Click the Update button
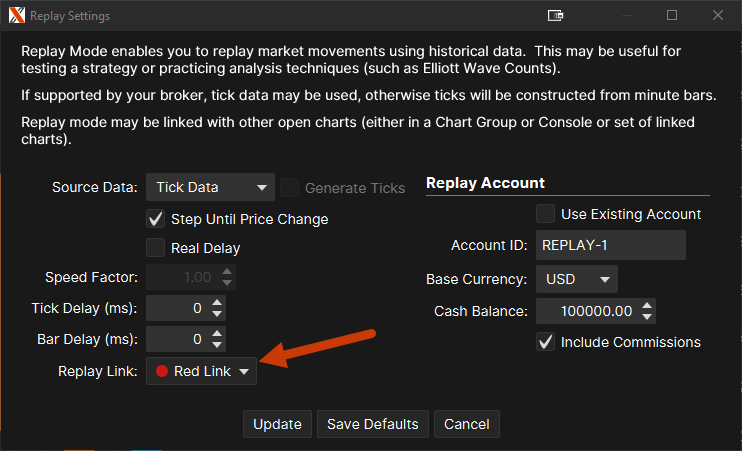This screenshot has width=742, height=451. tap(277, 424)
